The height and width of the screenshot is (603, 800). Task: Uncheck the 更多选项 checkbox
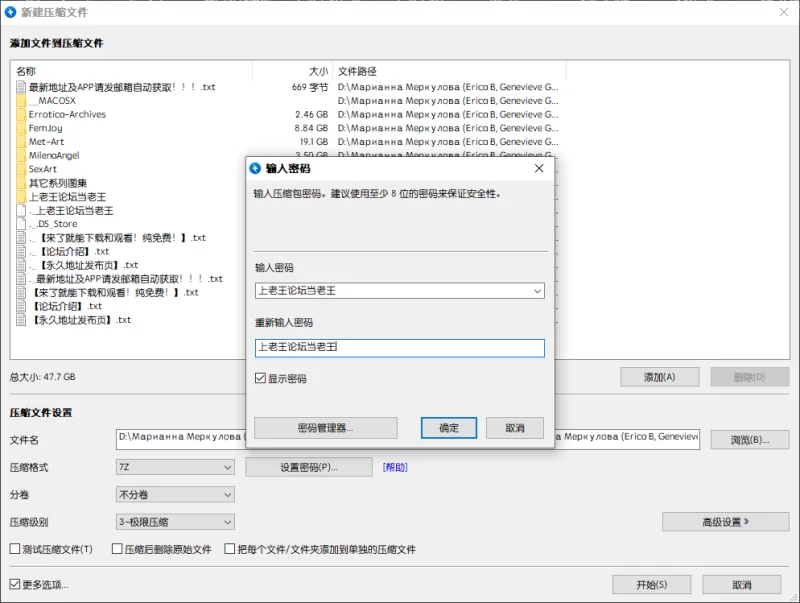(x=15, y=584)
